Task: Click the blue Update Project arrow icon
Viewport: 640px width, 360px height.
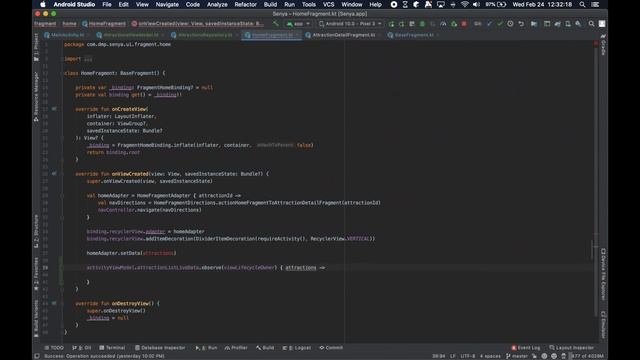Action: (489, 24)
